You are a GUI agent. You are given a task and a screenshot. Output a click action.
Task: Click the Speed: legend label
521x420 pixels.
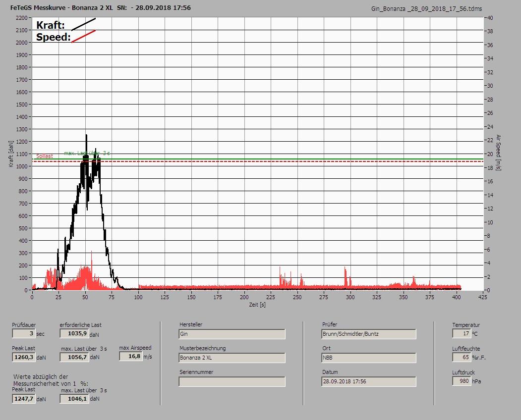coord(54,37)
